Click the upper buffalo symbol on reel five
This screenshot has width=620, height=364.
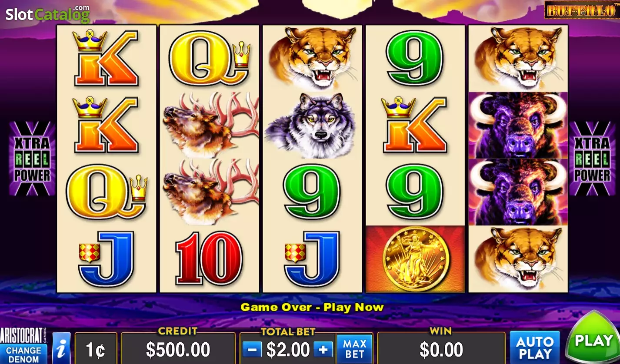pos(518,125)
